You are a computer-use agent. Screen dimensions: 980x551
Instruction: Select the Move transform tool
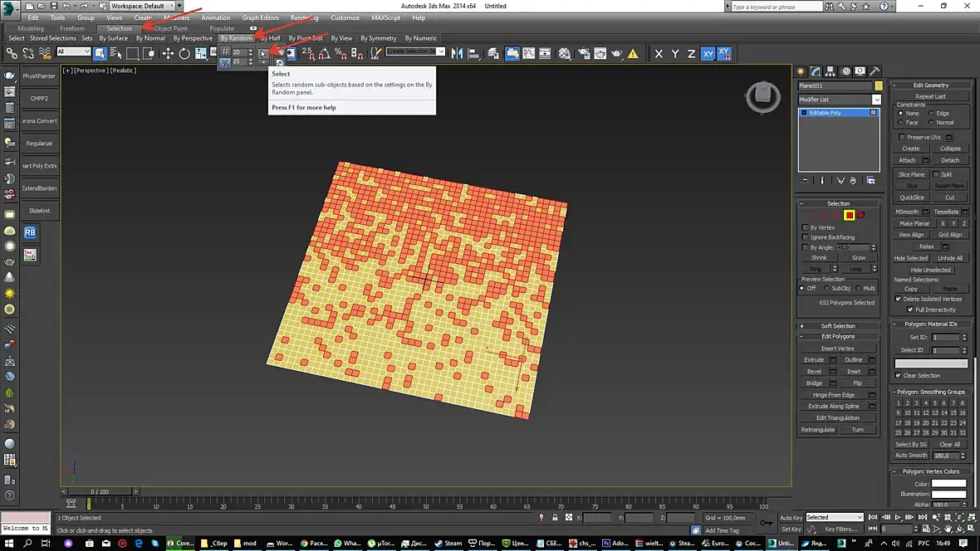(168, 53)
